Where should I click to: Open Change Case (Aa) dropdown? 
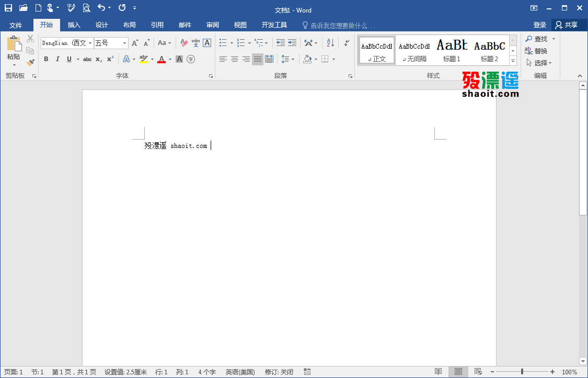click(164, 43)
